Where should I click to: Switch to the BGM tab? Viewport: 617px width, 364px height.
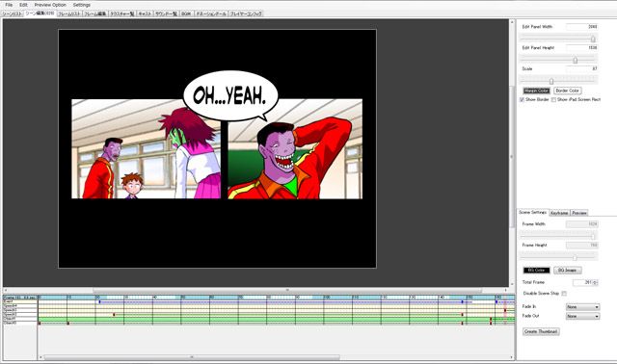186,13
